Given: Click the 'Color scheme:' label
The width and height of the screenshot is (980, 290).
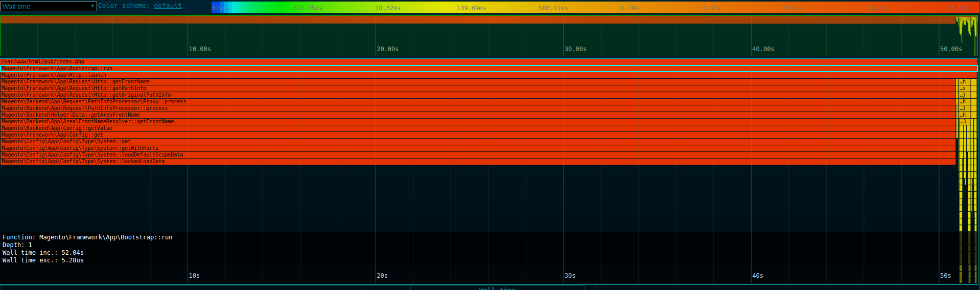Looking at the screenshot, I should pos(124,6).
